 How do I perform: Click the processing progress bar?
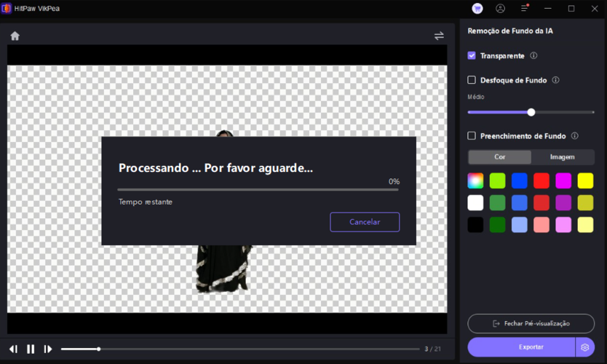(258, 190)
